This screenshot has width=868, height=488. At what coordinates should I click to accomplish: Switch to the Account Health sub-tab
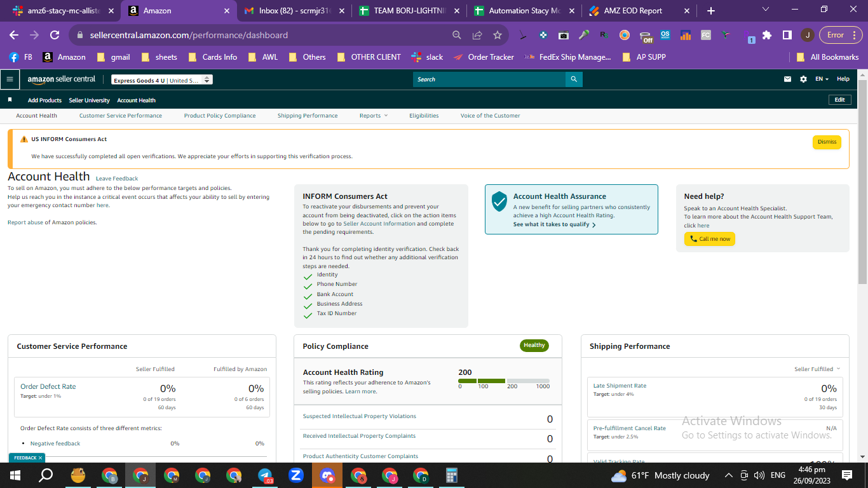click(37, 116)
